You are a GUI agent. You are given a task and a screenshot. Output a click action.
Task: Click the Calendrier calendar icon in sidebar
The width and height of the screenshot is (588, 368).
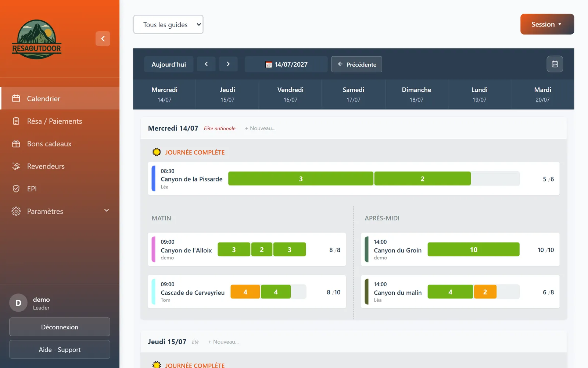[x=16, y=99]
